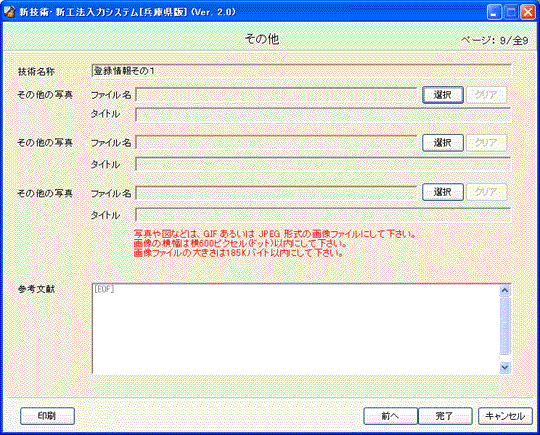Click red note about 横600ピクセル width

point(240,244)
